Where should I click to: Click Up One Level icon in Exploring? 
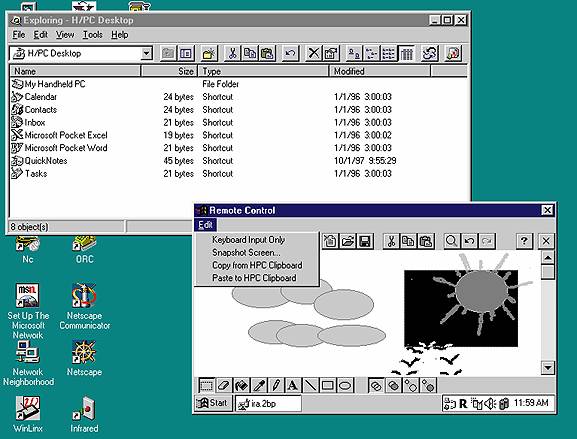pos(168,53)
